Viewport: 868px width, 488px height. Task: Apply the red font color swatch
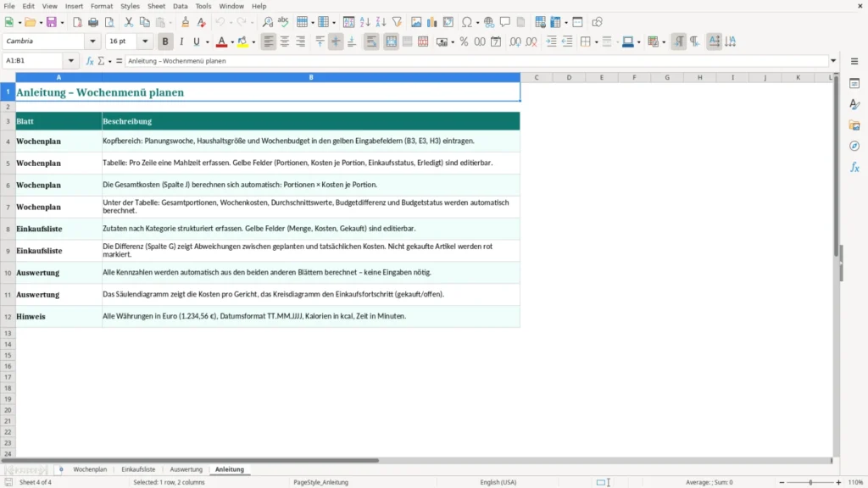point(221,42)
